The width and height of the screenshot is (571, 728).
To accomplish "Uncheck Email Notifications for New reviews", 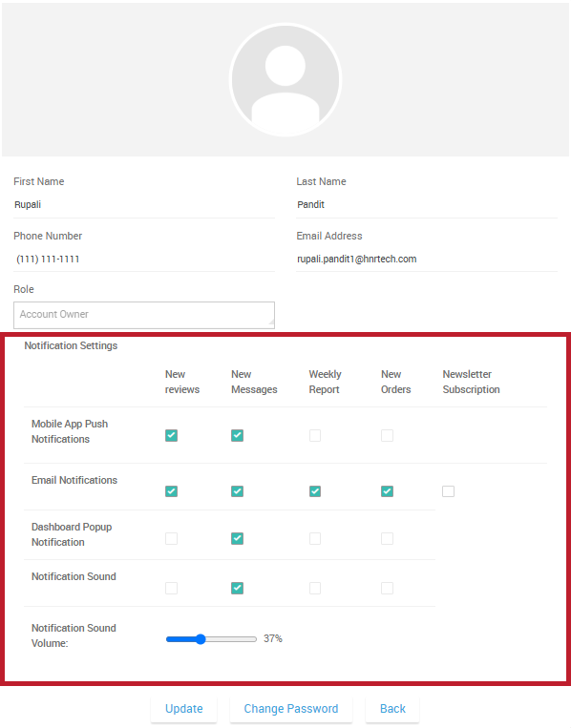I will pos(172,491).
